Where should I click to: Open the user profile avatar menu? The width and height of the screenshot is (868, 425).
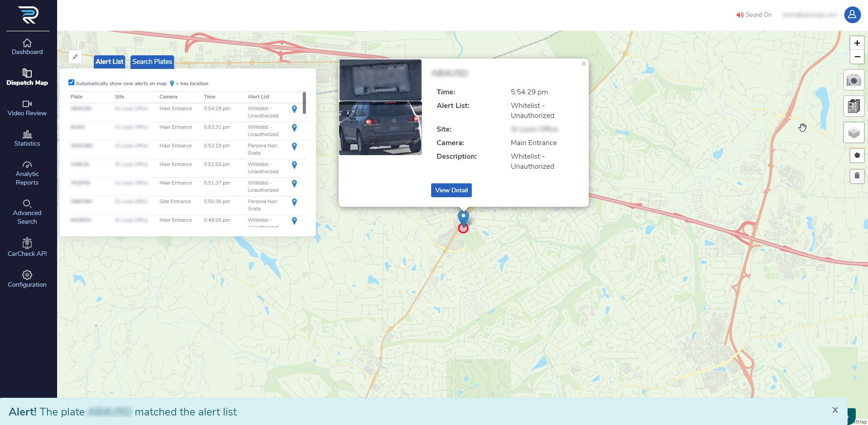852,15
